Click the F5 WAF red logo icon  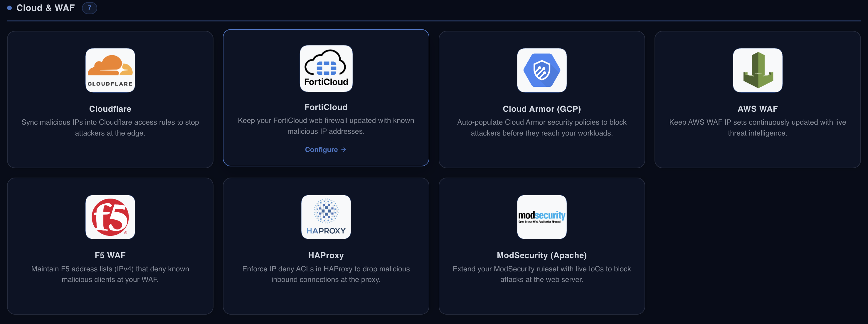tap(110, 217)
